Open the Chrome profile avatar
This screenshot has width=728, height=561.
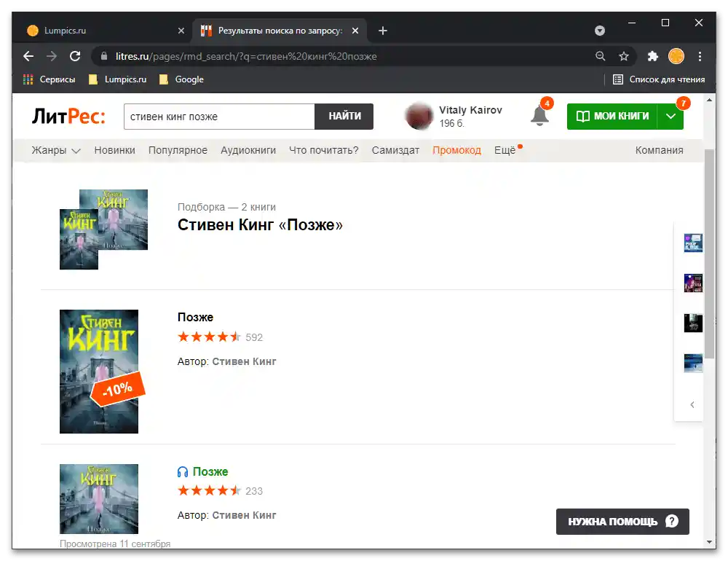[x=676, y=56]
